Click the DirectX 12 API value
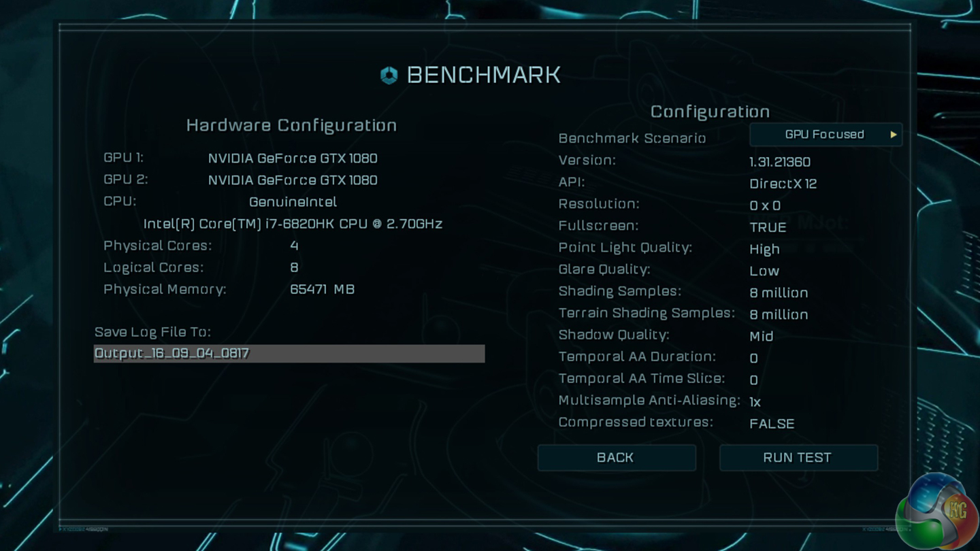Image resolution: width=980 pixels, height=551 pixels. 783,184
